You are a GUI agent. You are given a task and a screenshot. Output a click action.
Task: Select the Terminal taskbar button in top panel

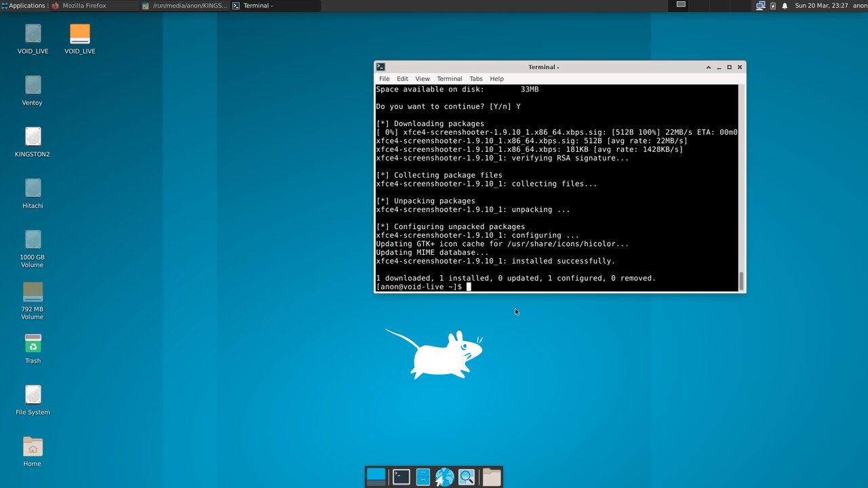[275, 5]
